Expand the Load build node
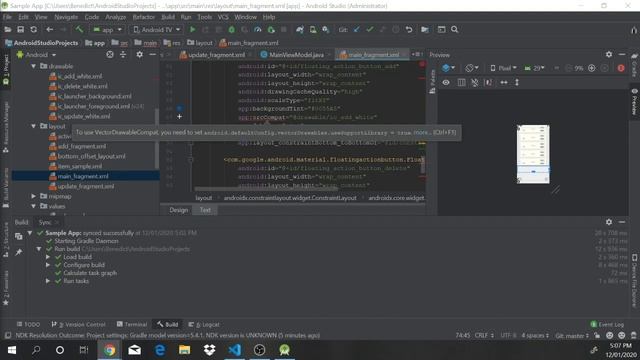The height and width of the screenshot is (360, 640). click(48, 257)
